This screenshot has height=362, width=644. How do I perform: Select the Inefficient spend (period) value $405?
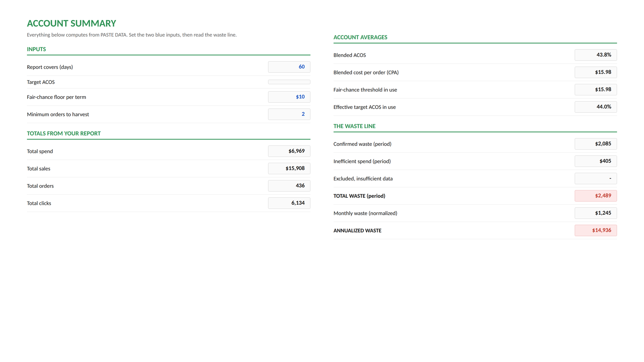pyautogui.click(x=595, y=161)
